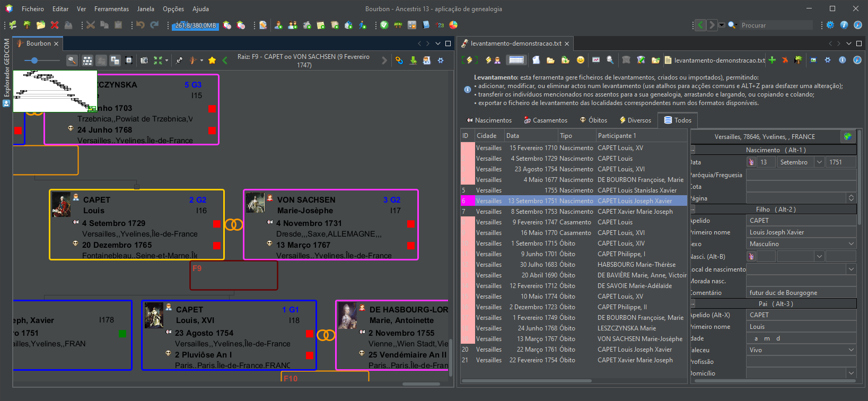Click the green download arrow in tree toolbar
The height and width of the screenshot is (401, 868).
point(413,60)
